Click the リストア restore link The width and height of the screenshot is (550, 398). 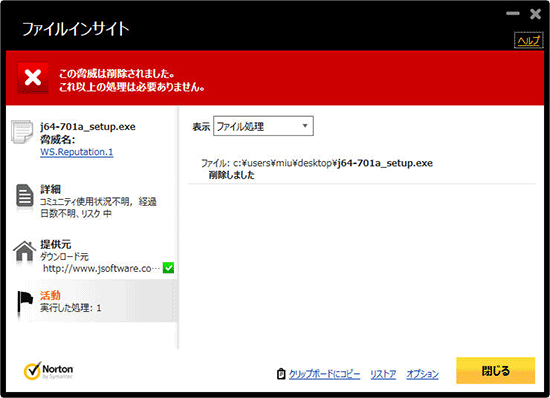pyautogui.click(x=383, y=374)
